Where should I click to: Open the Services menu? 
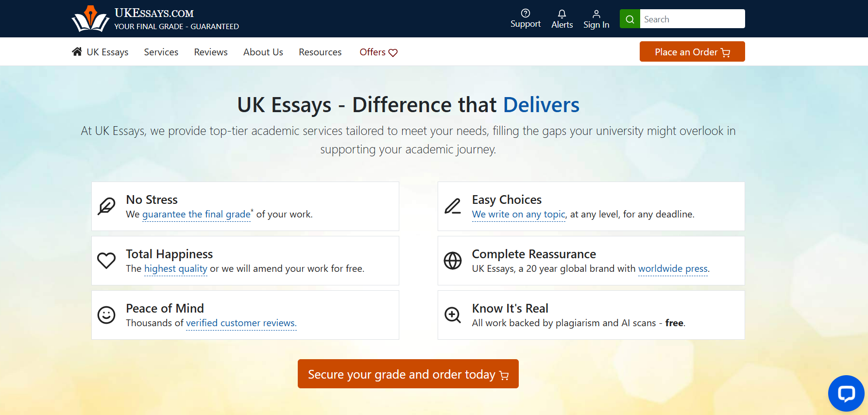(x=161, y=52)
